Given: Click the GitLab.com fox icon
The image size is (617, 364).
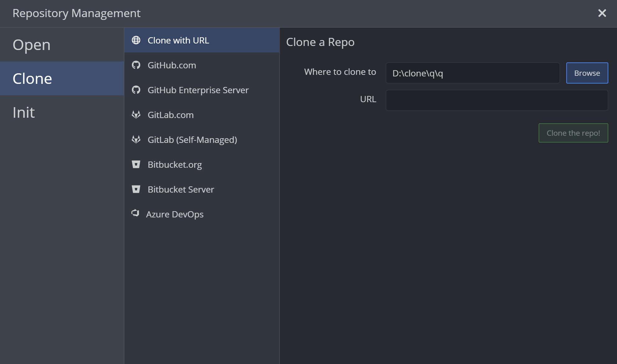Looking at the screenshot, I should pyautogui.click(x=136, y=115).
